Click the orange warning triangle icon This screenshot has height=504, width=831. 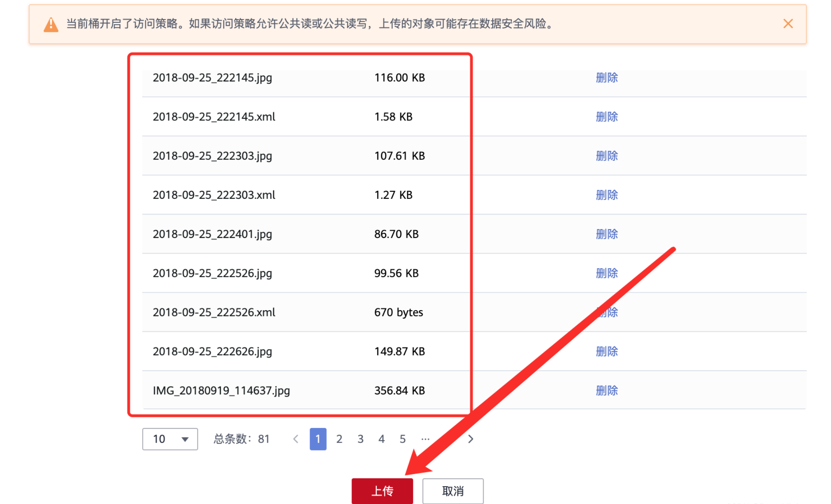51,24
